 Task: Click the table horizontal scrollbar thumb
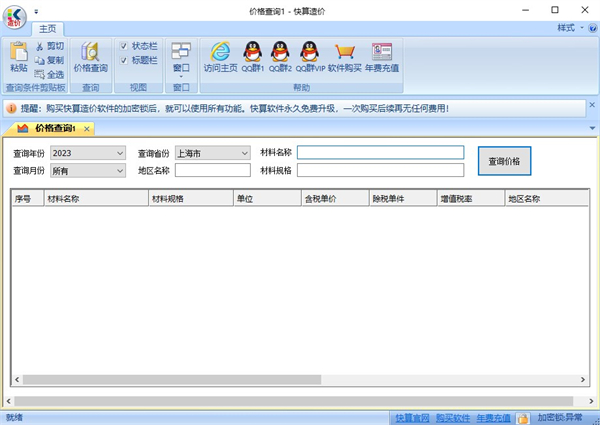(x=172, y=379)
